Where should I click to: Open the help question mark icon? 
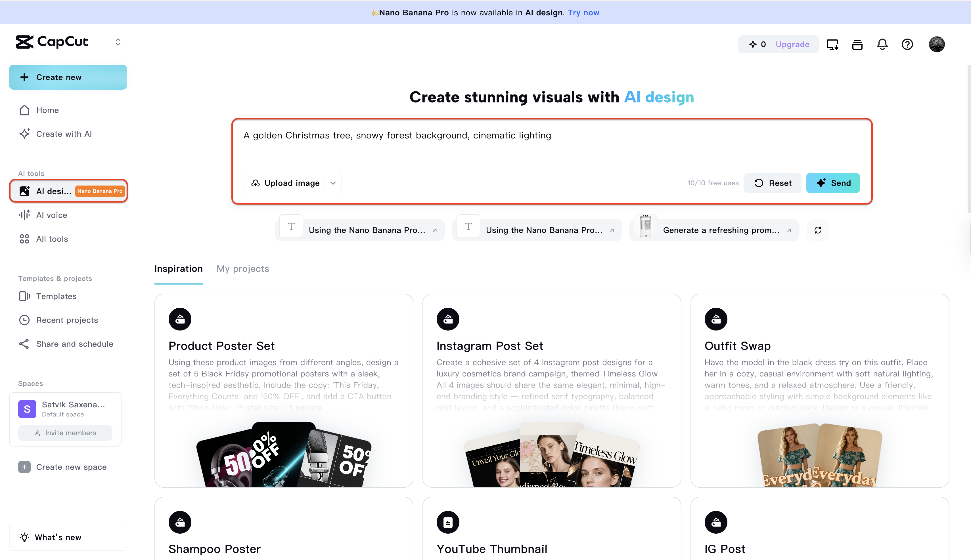click(907, 44)
